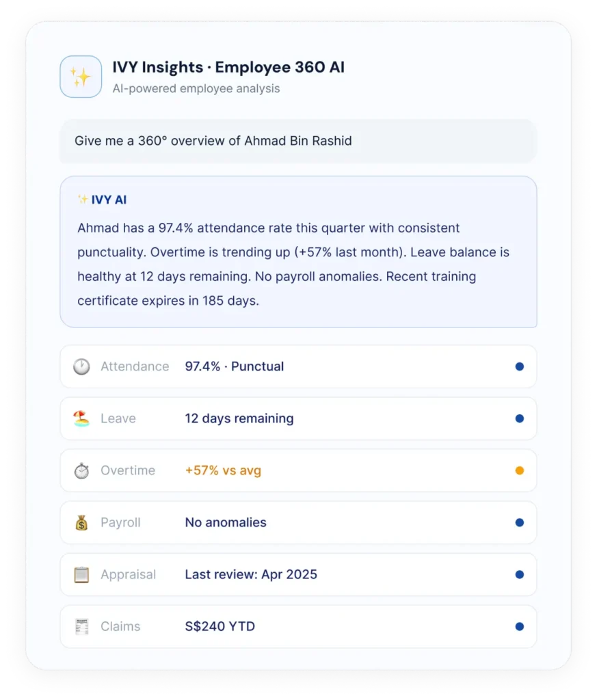The width and height of the screenshot is (597, 700).
Task: Open the Attendance 97.4% Punctual row
Action: 298,366
